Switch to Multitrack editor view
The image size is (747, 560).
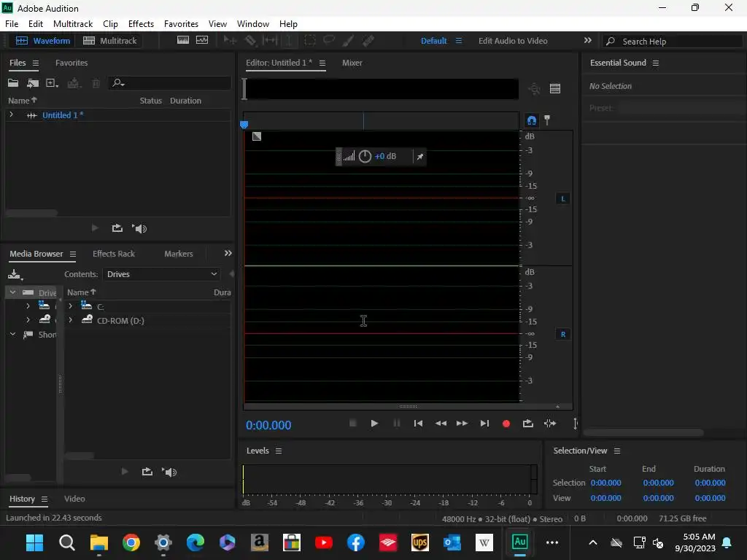109,41
